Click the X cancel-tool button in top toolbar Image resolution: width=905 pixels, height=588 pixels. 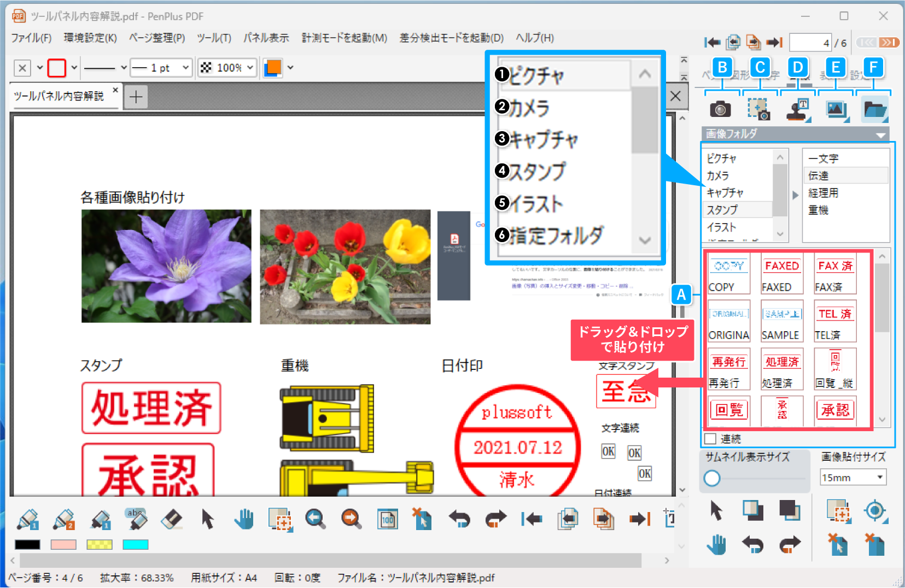pyautogui.click(x=22, y=68)
